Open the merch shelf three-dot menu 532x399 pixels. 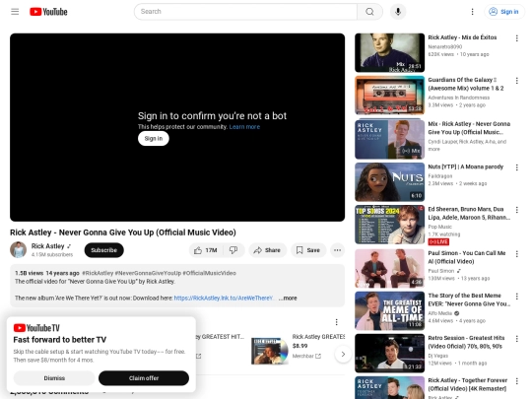[x=336, y=322]
